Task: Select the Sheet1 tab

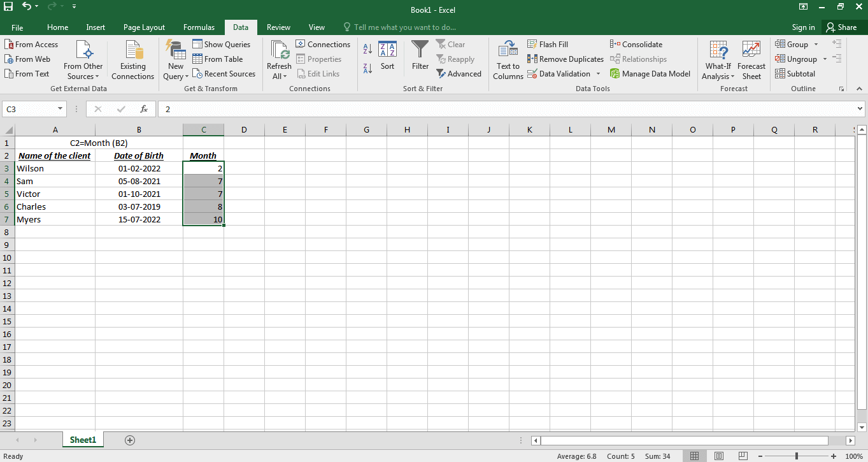Action: click(x=83, y=440)
